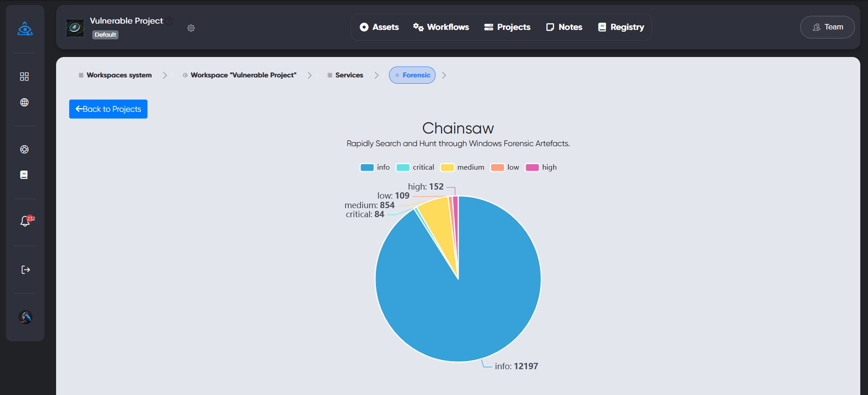Screen dimensions: 868x395
Task: Toggle info legend swatch
Action: pos(367,167)
